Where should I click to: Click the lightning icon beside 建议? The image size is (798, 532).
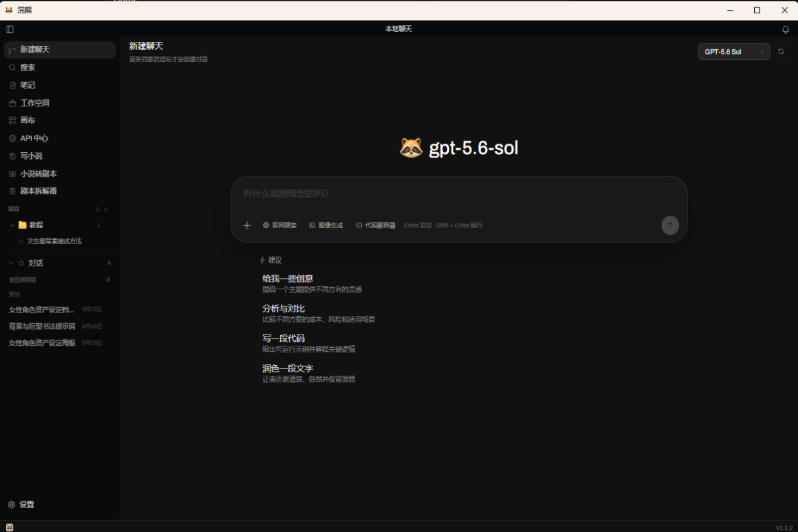click(x=263, y=260)
